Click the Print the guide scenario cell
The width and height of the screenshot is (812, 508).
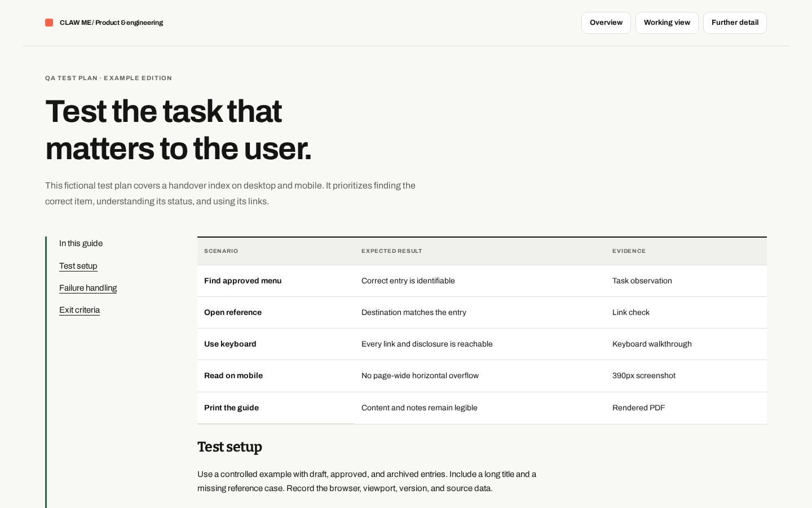276,408
